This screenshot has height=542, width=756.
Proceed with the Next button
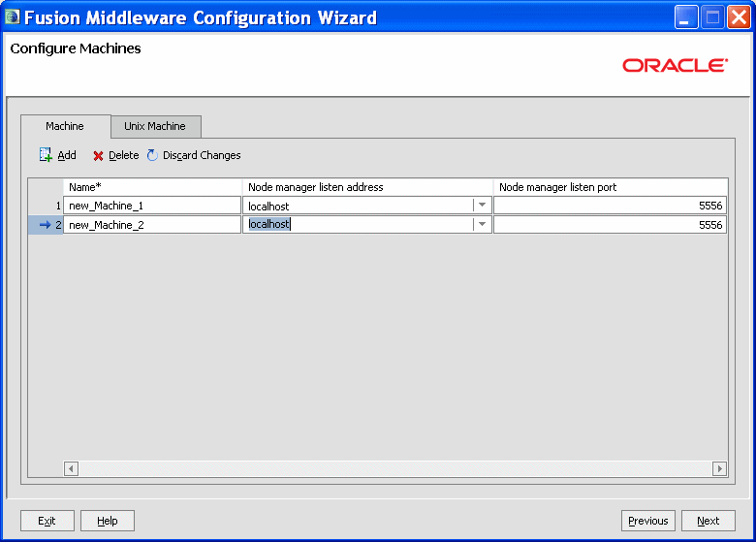[709, 521]
